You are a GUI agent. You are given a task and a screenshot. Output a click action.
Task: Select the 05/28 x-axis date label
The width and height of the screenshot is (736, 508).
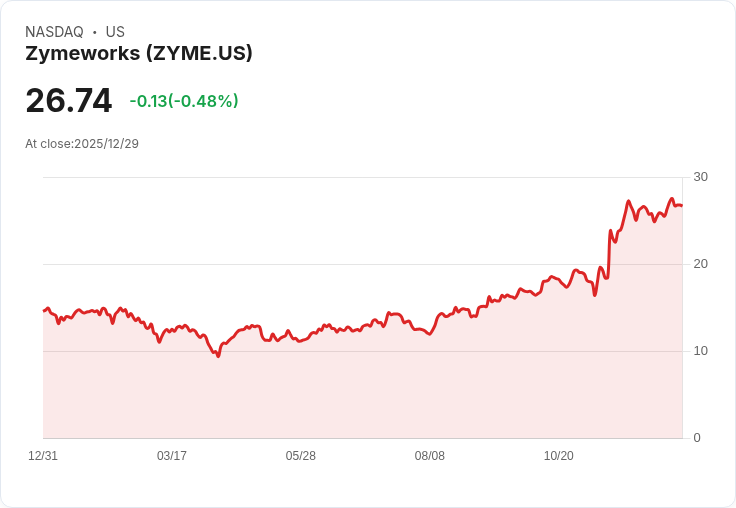point(300,456)
